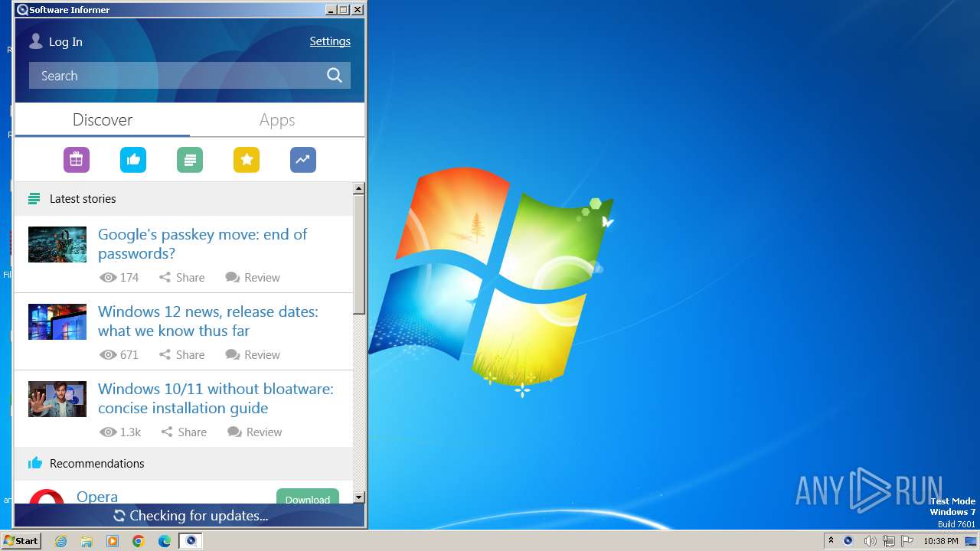Download Opera via green Download button
This screenshot has width=980, height=551.
[308, 497]
